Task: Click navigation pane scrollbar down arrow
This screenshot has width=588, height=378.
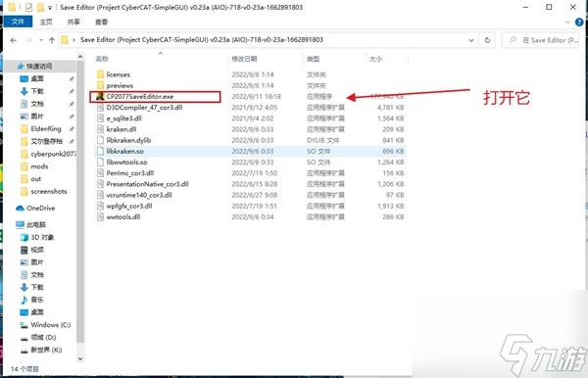Action: pyautogui.click(x=80, y=358)
